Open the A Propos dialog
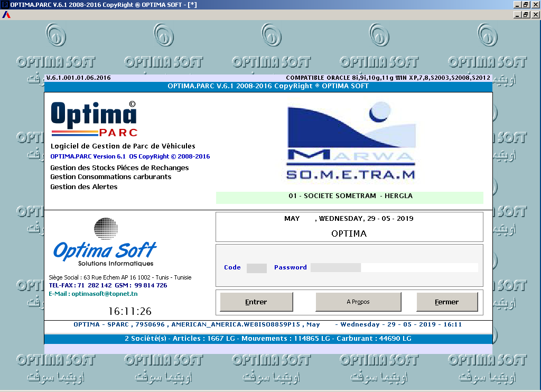 click(358, 302)
